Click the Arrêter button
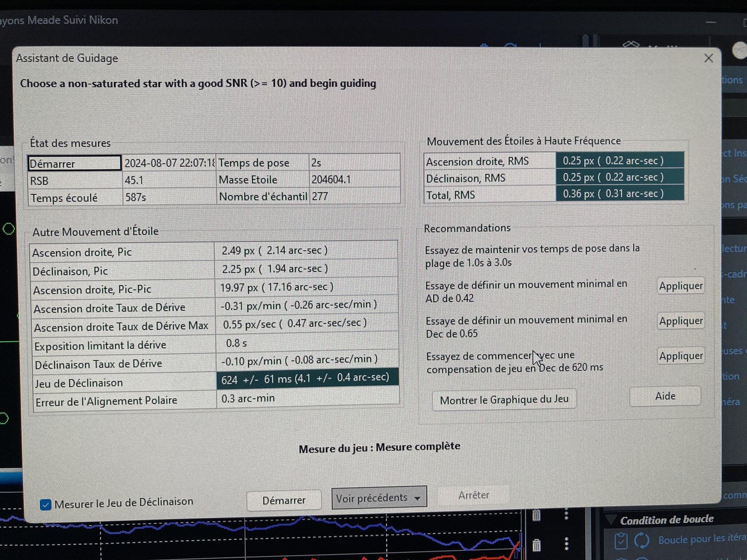Screen dimensions: 747x560 [473, 495]
